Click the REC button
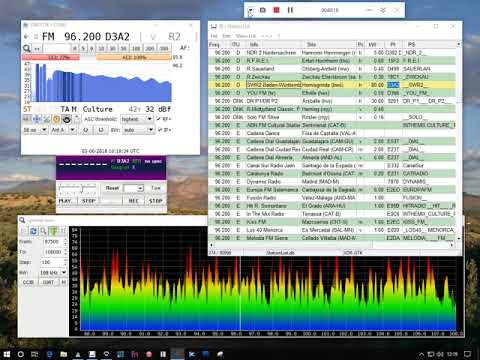 coord(133,201)
